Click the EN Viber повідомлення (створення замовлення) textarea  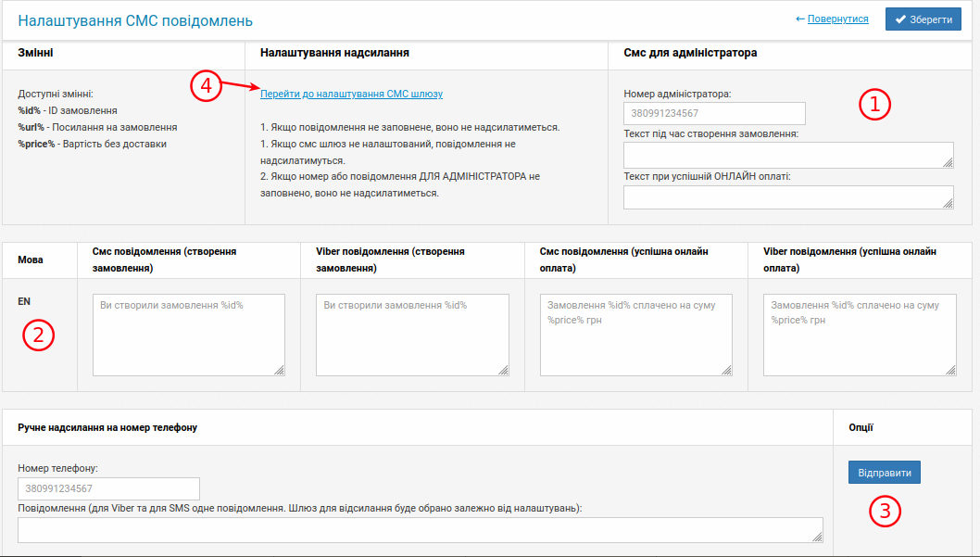point(412,335)
